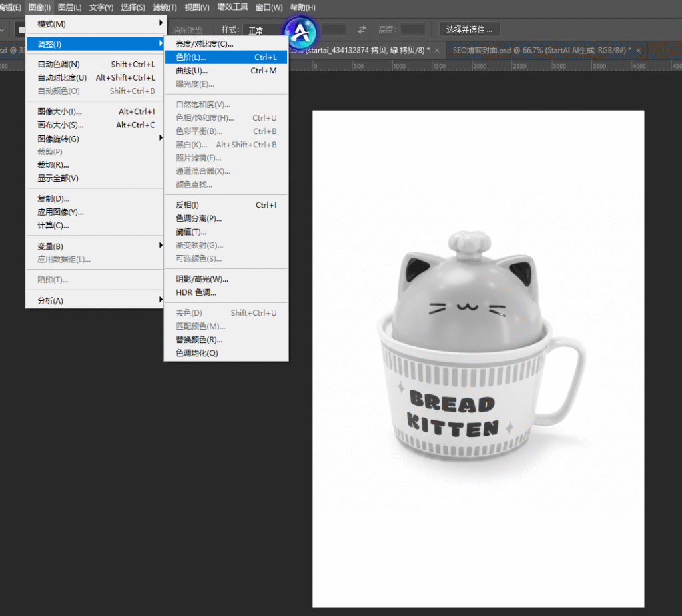Switch to startai_434132874 拷贝 document tab
Screen dimensions: 682x616
pyautogui.click(x=368, y=50)
